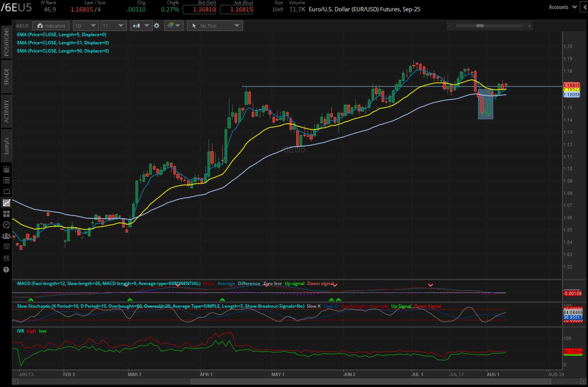This screenshot has width=588, height=387.
Task: Toggle the MACD Up signal display
Action: point(294,283)
